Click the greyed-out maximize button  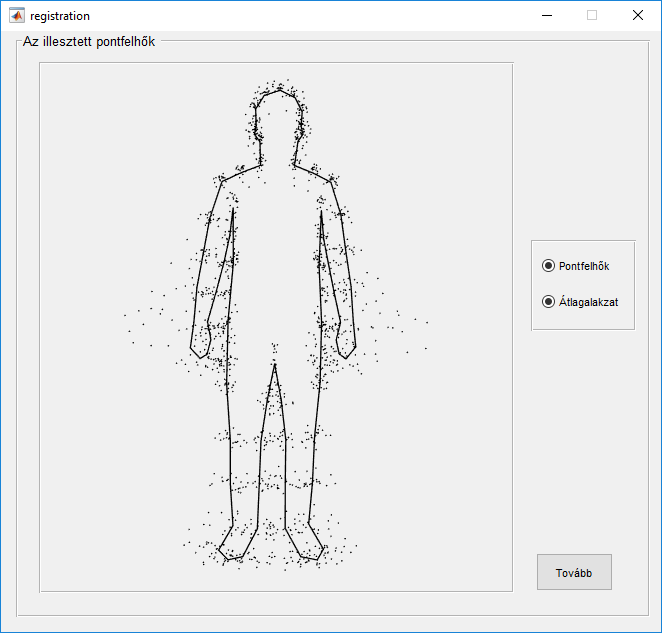click(592, 15)
